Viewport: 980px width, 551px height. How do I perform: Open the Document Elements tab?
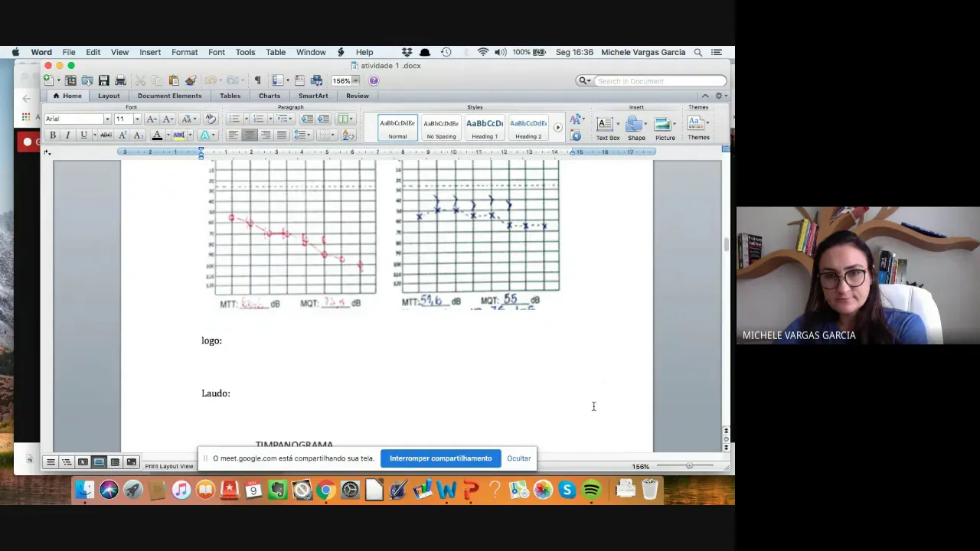pyautogui.click(x=169, y=96)
